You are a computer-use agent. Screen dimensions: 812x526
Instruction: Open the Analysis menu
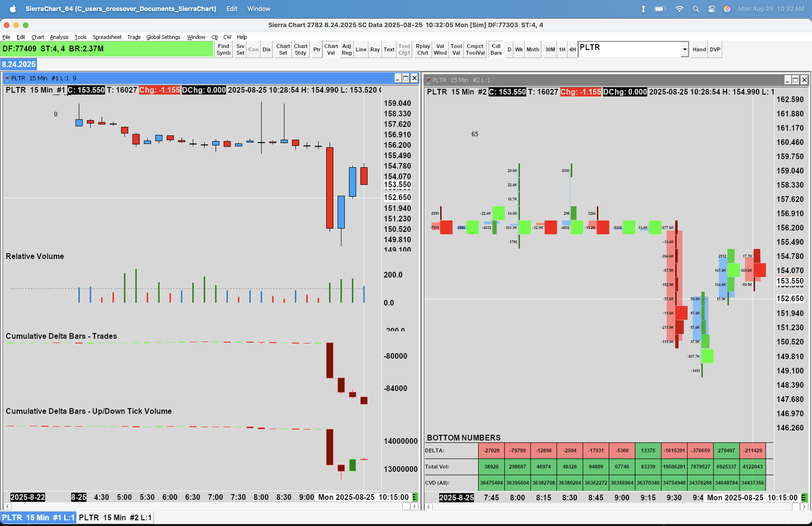pyautogui.click(x=59, y=37)
